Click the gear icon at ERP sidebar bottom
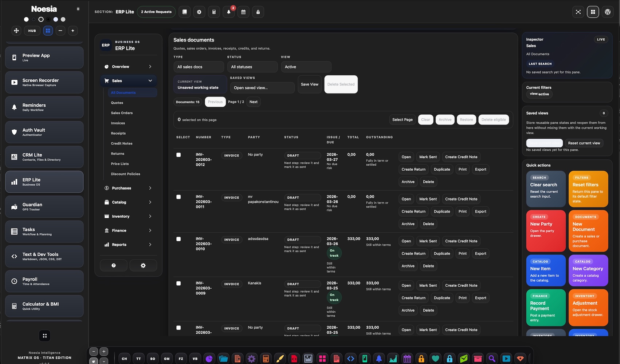The height and width of the screenshot is (364, 620). tap(143, 265)
